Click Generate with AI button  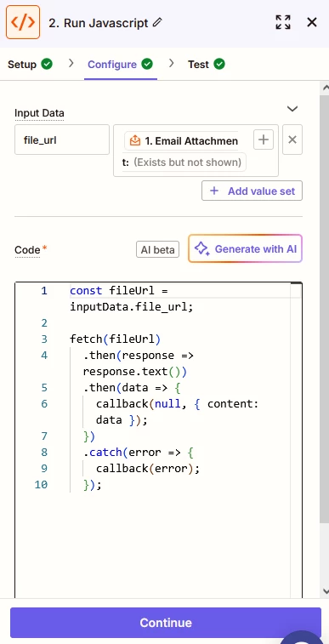246,248
